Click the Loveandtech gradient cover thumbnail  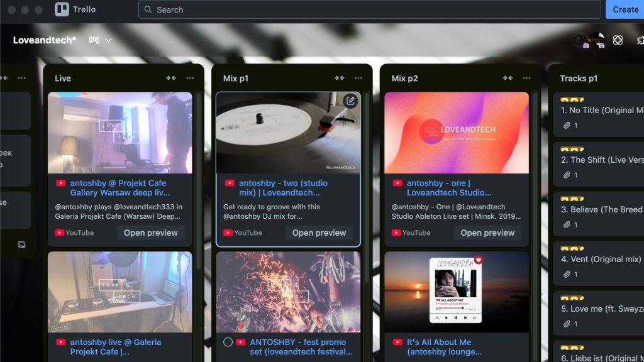coord(457,133)
